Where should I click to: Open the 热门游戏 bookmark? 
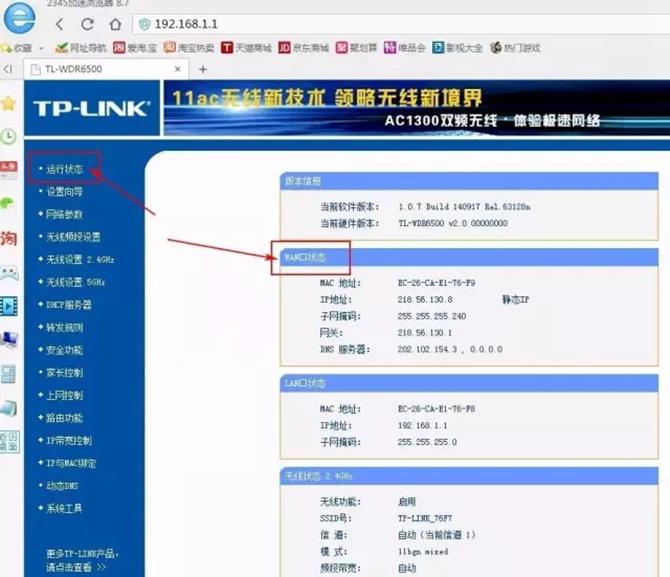click(x=515, y=48)
